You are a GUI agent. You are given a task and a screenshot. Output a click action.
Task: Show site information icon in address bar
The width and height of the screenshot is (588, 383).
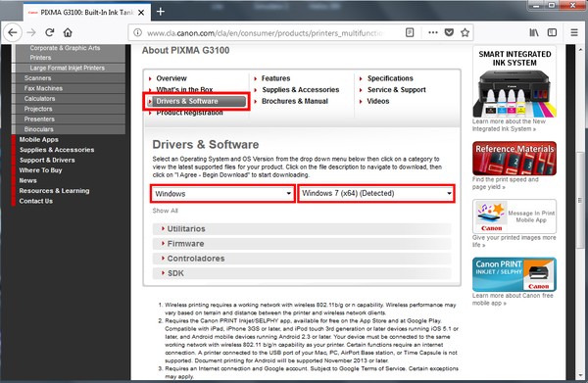tap(137, 32)
